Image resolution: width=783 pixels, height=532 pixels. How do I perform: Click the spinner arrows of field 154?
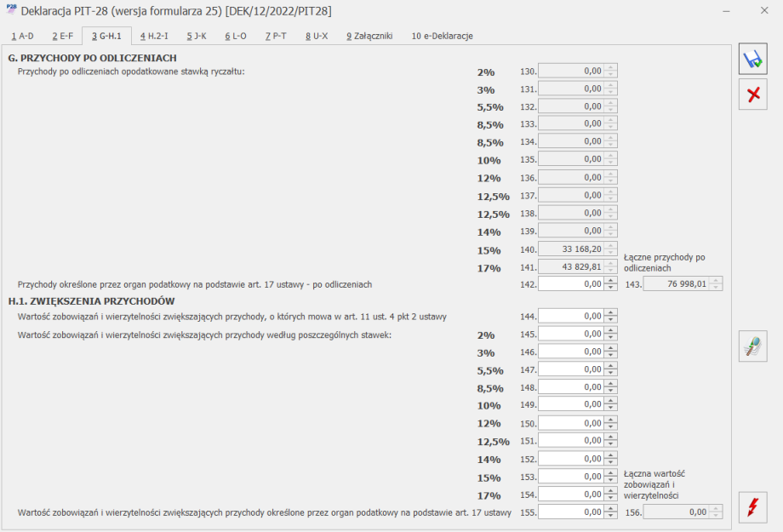pyautogui.click(x=611, y=494)
